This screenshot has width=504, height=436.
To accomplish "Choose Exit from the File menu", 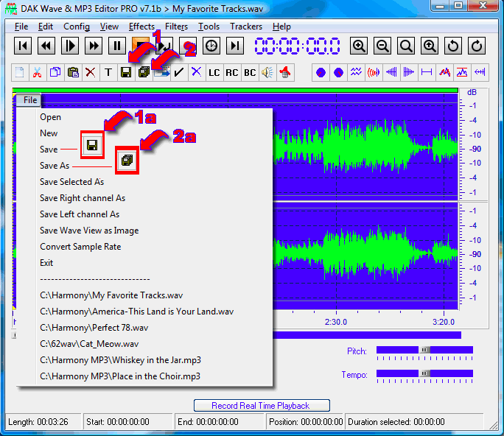I will click(x=46, y=263).
